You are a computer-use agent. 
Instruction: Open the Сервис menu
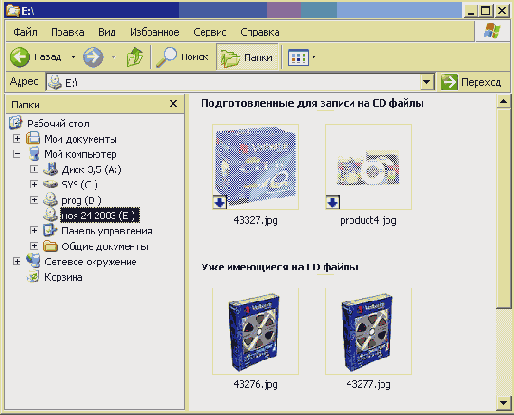[x=210, y=32]
